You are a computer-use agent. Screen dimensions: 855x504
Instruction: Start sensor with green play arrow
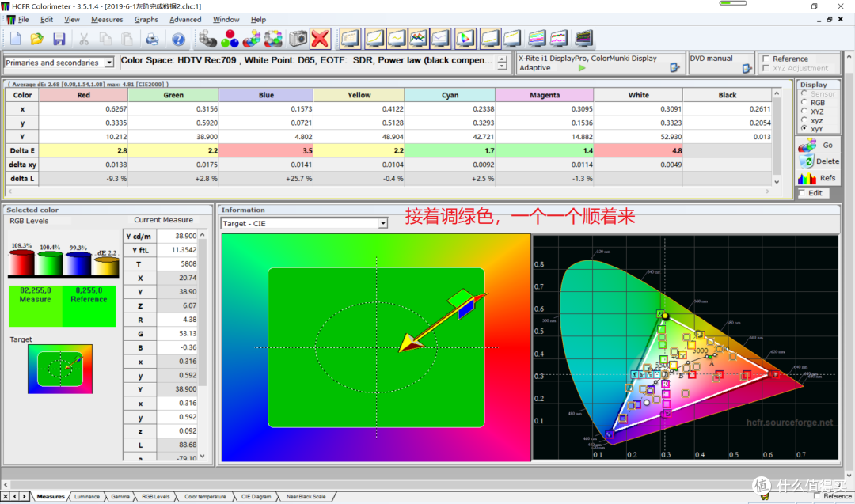point(583,68)
